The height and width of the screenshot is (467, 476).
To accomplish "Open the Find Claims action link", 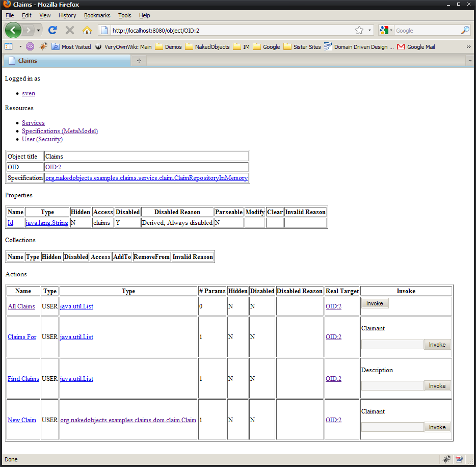I will tap(23, 379).
